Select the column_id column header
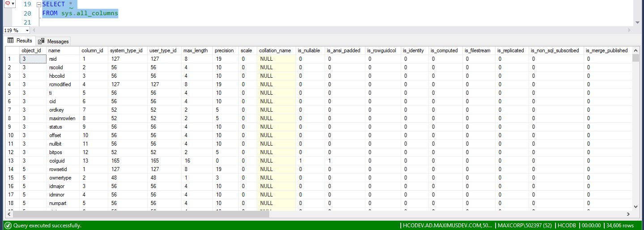 tap(93, 50)
